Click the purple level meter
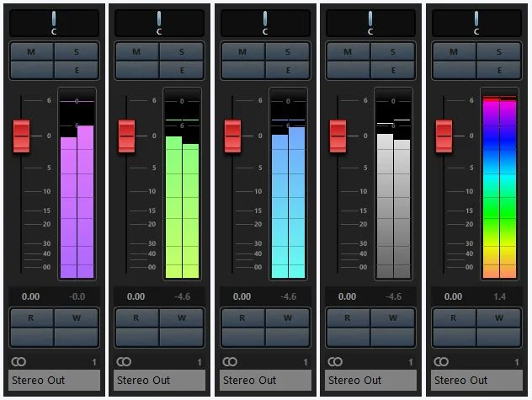Image resolution: width=532 pixels, height=400 pixels. 77,184
